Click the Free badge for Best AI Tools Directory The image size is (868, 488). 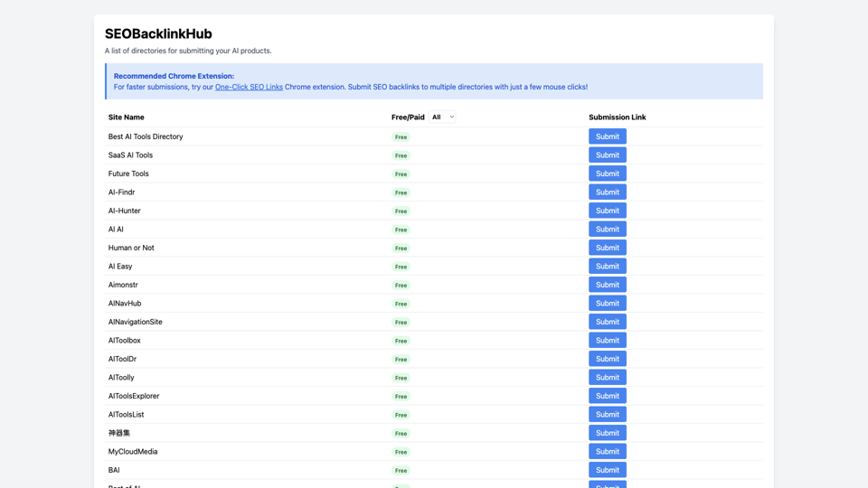point(401,137)
